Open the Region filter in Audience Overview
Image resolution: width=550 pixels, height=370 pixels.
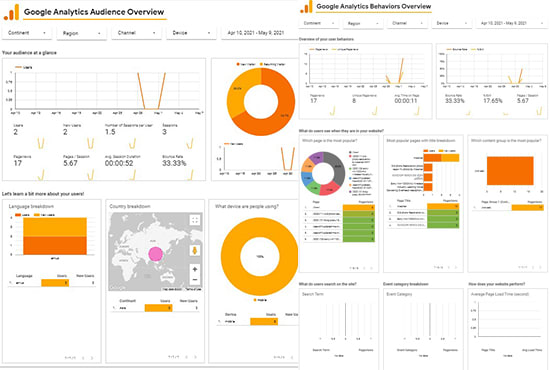(x=82, y=33)
